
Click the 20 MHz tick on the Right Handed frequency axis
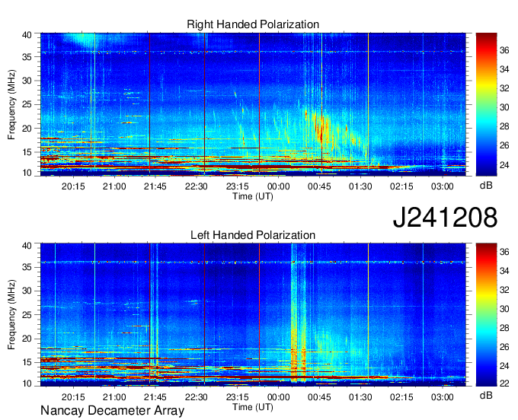pos(27,129)
